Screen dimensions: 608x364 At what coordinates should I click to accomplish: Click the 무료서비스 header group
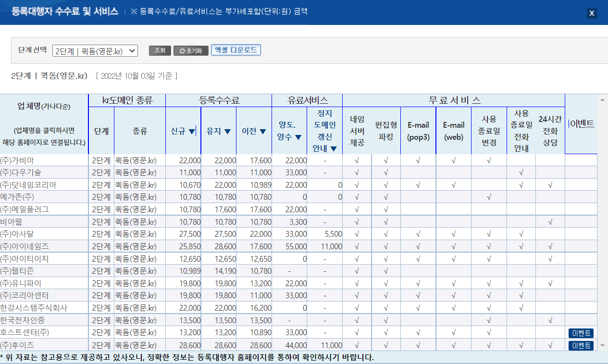(x=454, y=100)
